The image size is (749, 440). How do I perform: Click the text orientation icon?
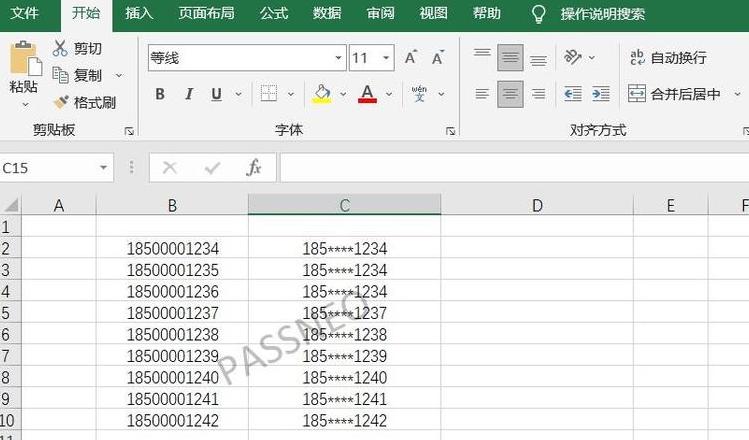tap(572, 57)
